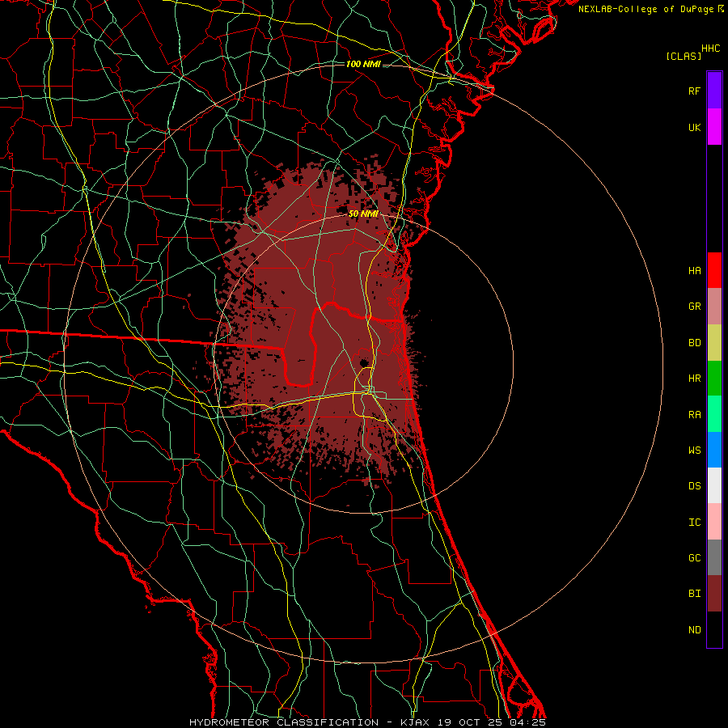Click the IC legend label
Screen dimensions: 728x728
[x=694, y=523]
